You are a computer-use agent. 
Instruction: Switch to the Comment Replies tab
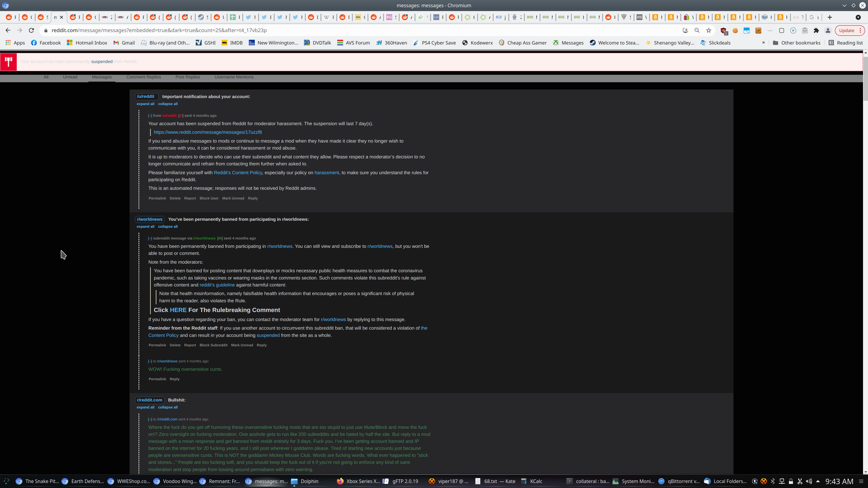[x=144, y=77]
